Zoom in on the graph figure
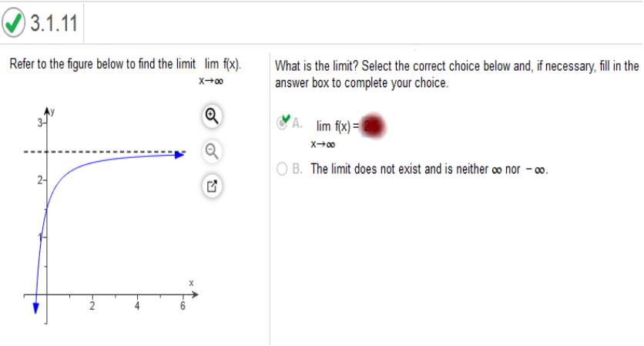 coord(213,116)
